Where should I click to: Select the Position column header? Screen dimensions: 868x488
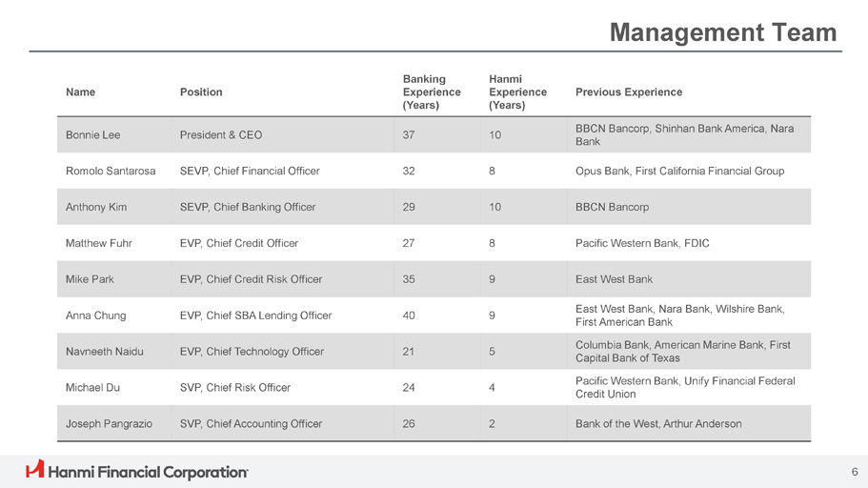[x=201, y=92]
